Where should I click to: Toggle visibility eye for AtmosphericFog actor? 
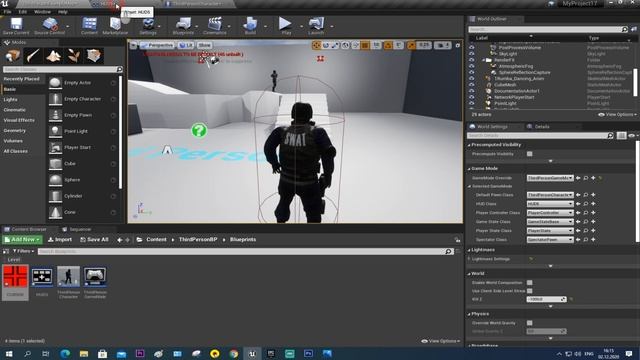[x=471, y=66]
